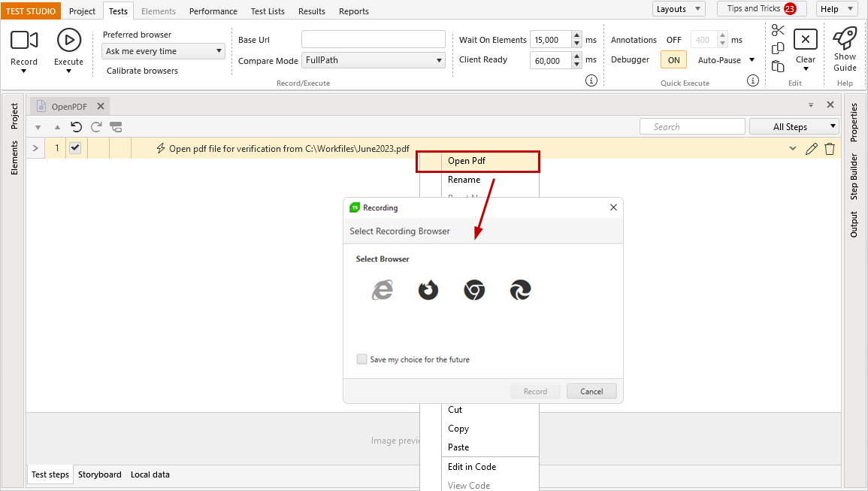Screen dimensions: 868x491
Task: Open Auto-Pause dropdown arrow
Action: click(752, 60)
